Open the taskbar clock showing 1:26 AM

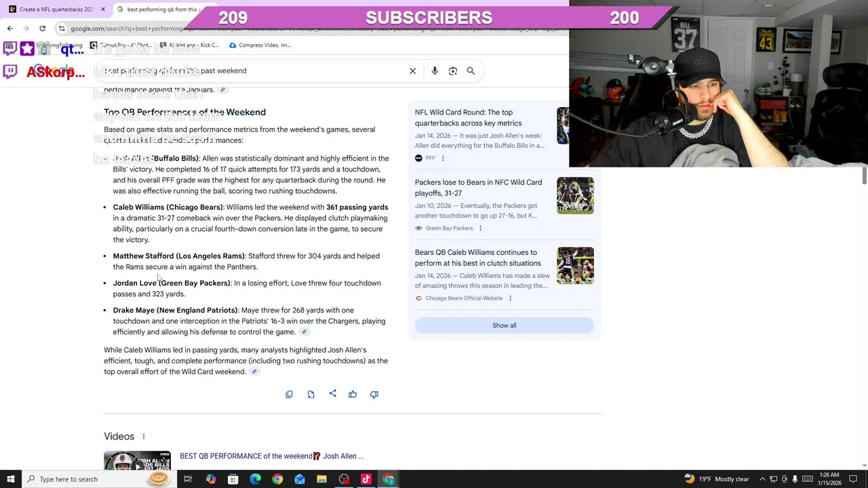coord(829,479)
